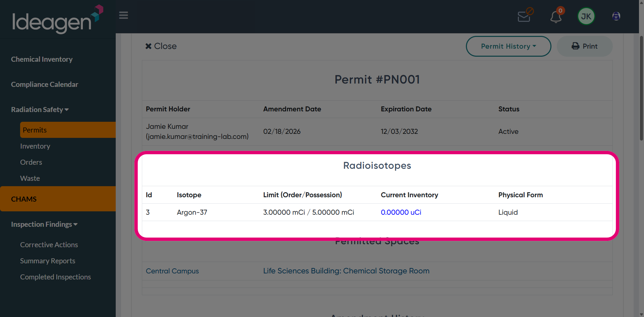Screen dimensions: 644x317
Task: Click the Isotope column header
Action: [x=189, y=195]
